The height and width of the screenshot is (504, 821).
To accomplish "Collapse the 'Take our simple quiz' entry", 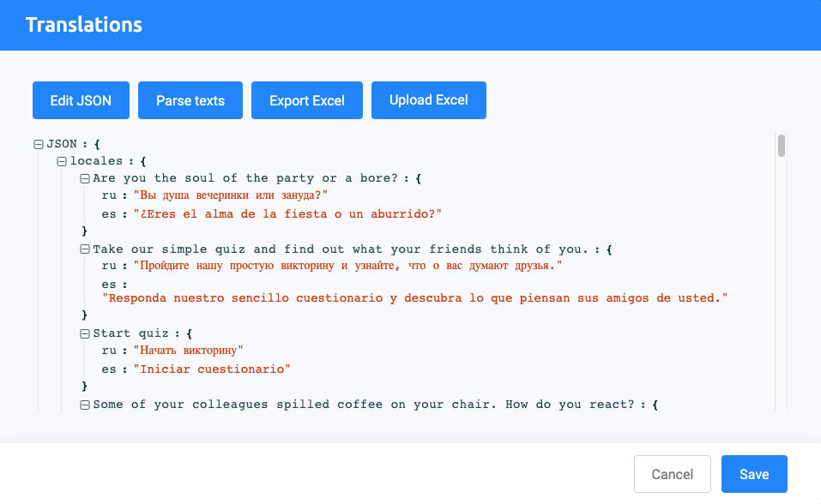I will (85, 249).
